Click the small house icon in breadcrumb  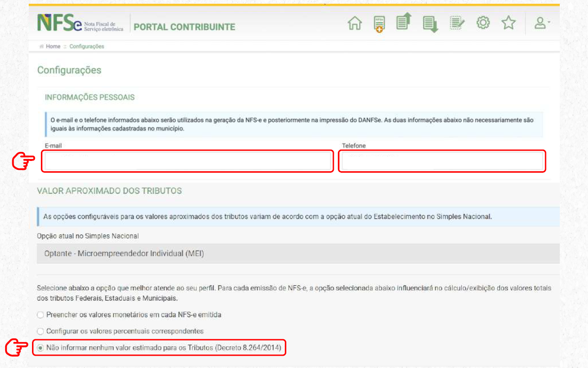(41, 47)
